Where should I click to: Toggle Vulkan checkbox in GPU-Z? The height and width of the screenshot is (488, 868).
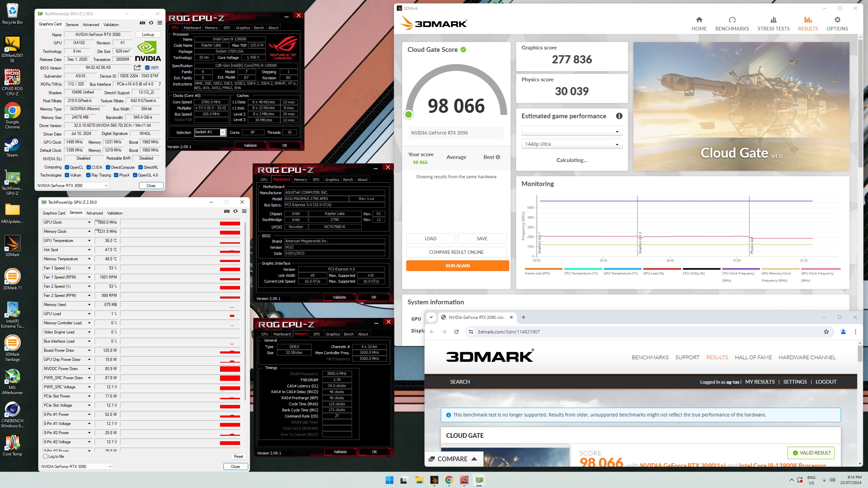(x=67, y=175)
